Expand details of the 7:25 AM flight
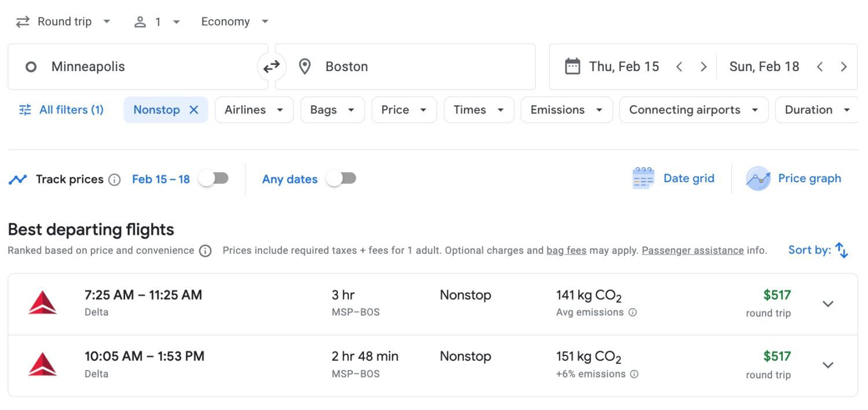868x410 pixels. 828,304
